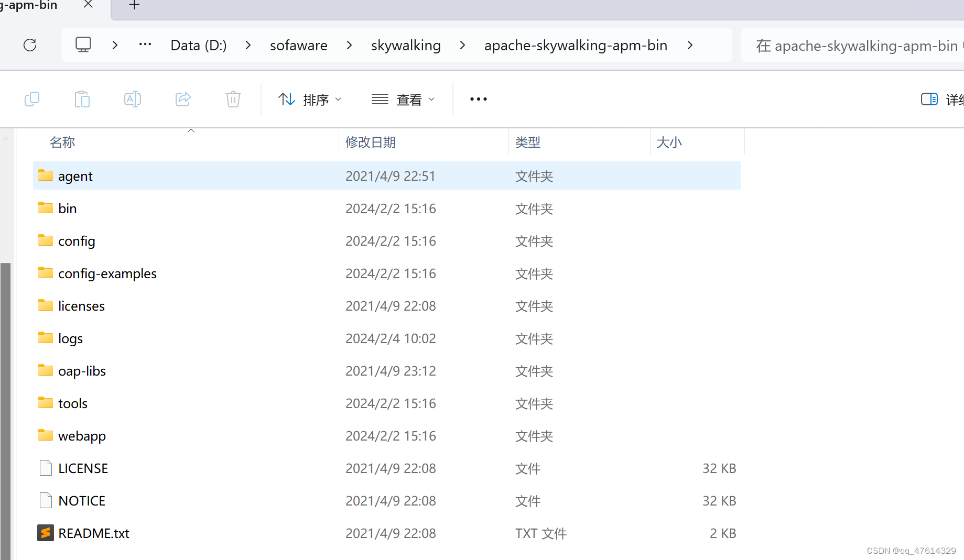Click the Copy toolbar icon

click(x=32, y=99)
